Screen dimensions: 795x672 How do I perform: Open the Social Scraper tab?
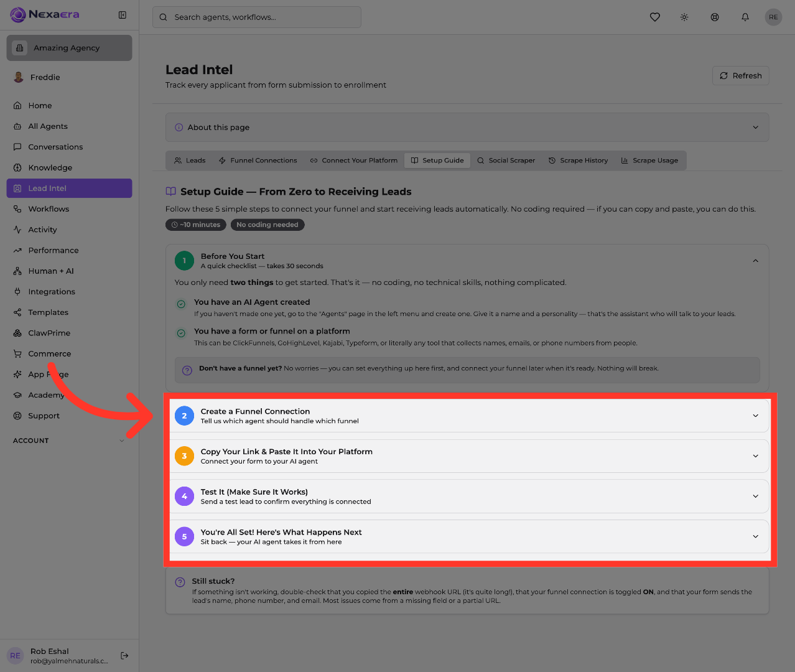click(506, 161)
